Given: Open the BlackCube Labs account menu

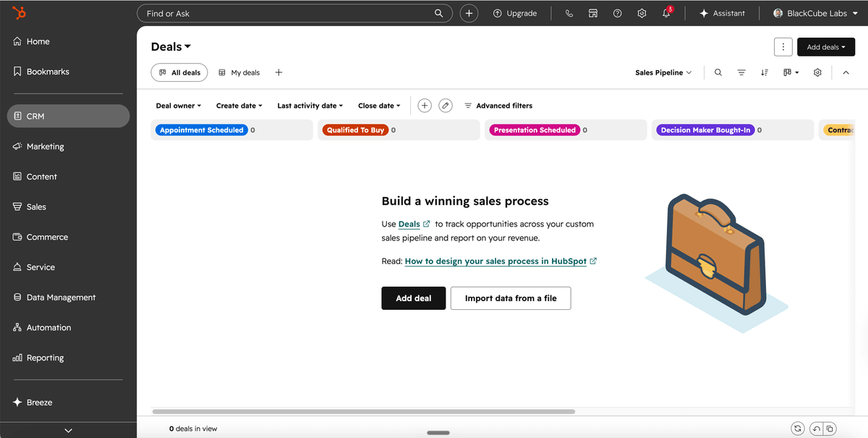Looking at the screenshot, I should coord(816,13).
